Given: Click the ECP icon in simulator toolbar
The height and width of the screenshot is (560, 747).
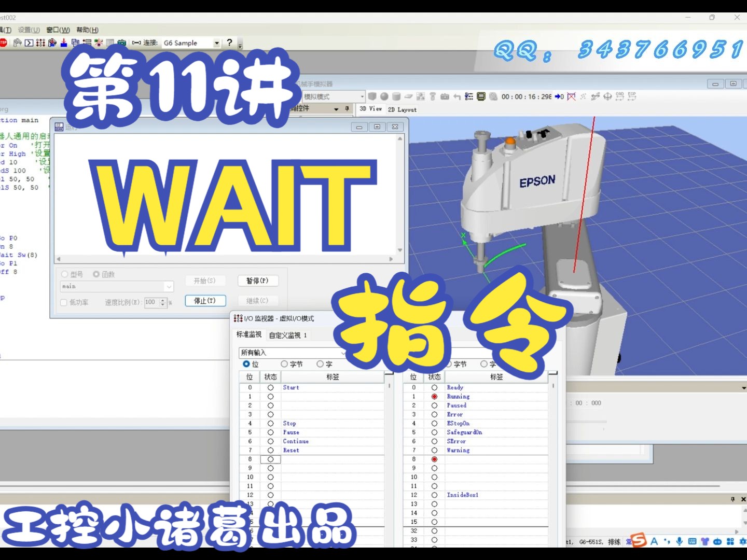Looking at the screenshot, I should 632,96.
